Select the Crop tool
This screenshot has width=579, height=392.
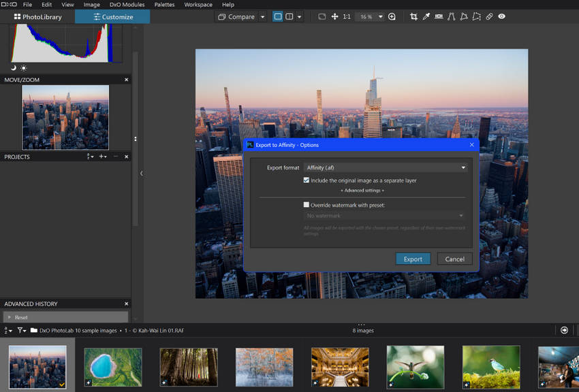(413, 16)
